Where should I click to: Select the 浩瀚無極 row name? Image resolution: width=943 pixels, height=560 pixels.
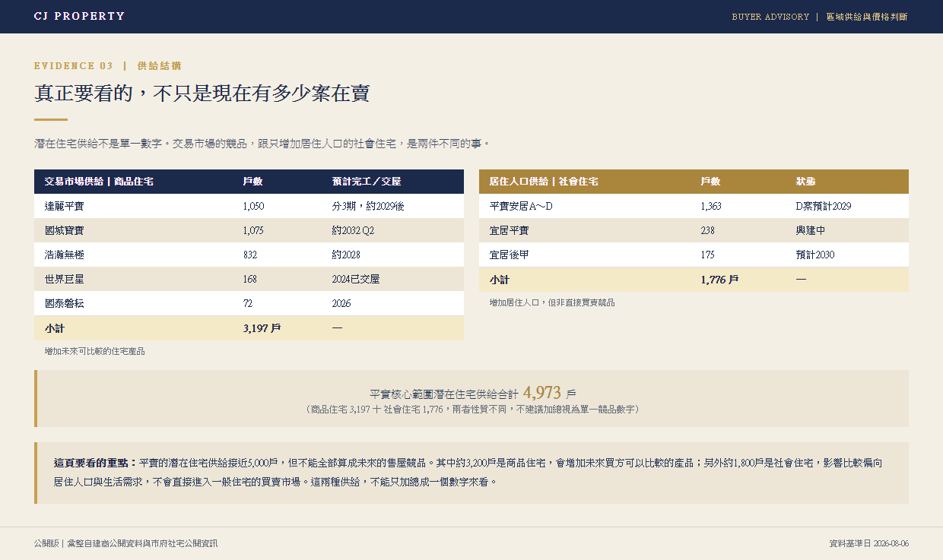click(65, 255)
